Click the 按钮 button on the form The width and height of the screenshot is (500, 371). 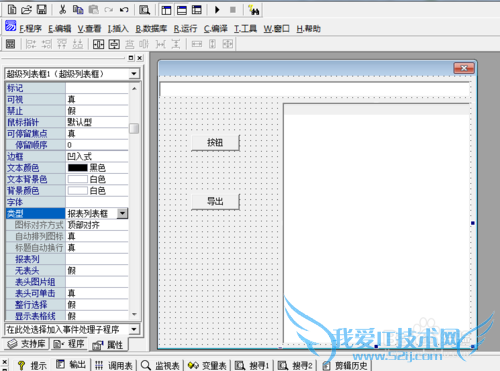(x=215, y=143)
